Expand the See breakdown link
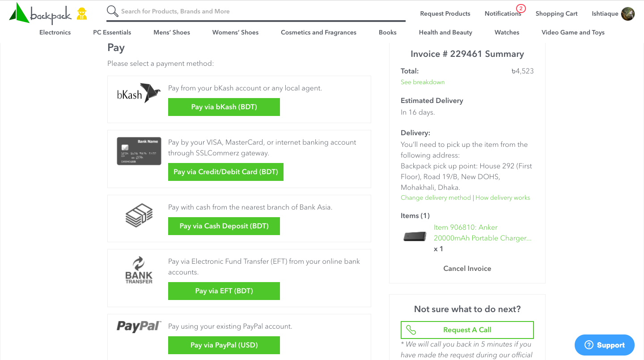This screenshot has width=644, height=360. pyautogui.click(x=423, y=82)
